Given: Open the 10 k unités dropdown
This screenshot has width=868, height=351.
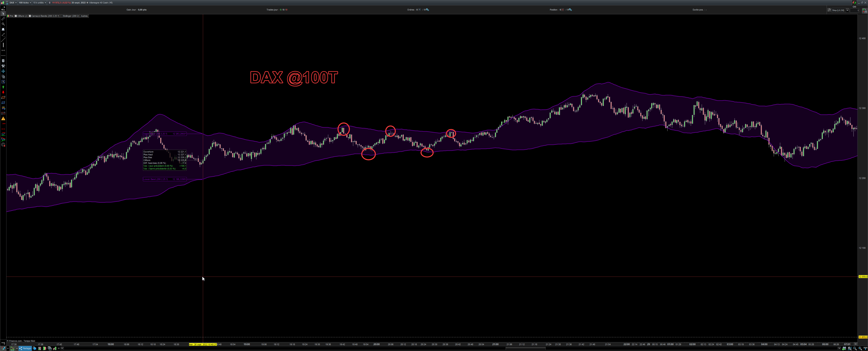Looking at the screenshot, I should click(x=39, y=3).
